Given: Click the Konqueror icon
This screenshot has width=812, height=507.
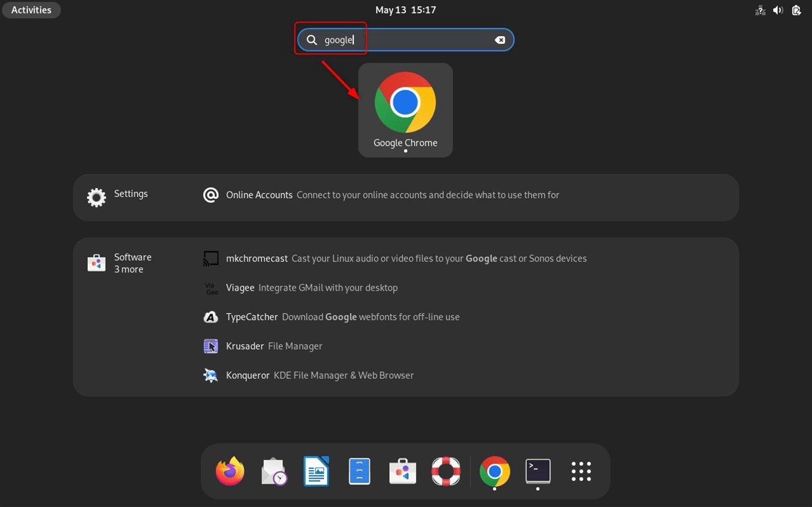Looking at the screenshot, I should (x=211, y=375).
